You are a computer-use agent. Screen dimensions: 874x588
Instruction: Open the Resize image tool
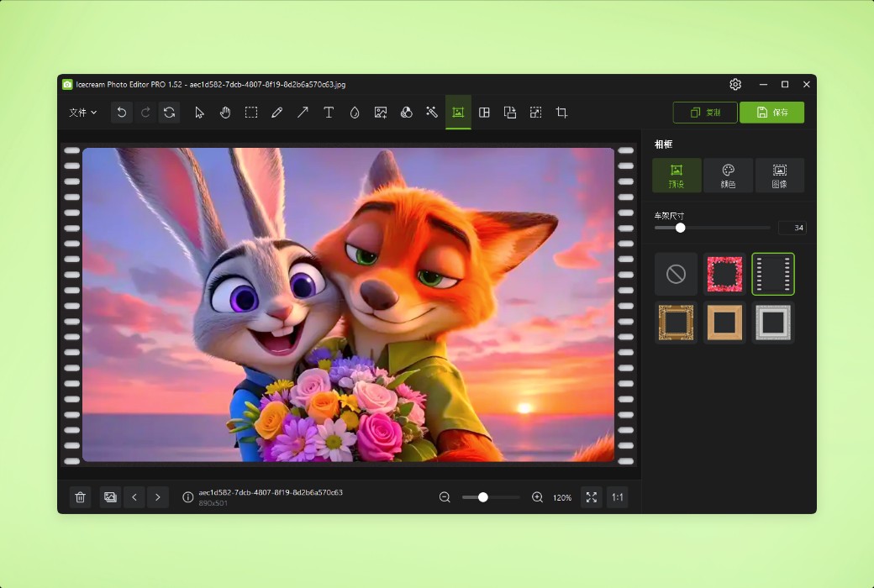click(535, 112)
